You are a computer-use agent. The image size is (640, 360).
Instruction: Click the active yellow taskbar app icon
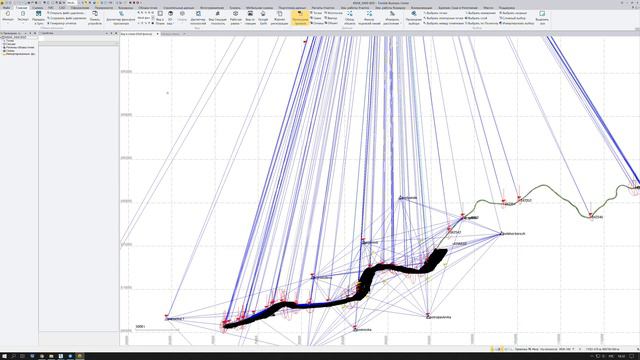coord(80,356)
